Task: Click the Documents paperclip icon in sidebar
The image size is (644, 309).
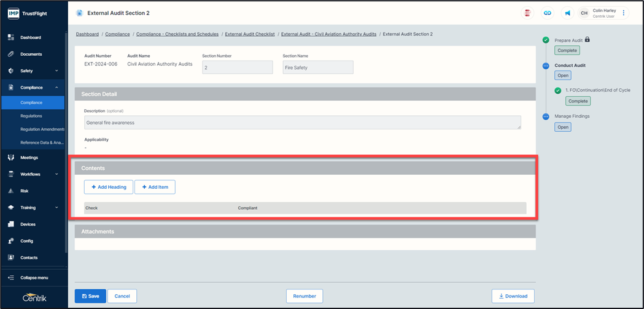Action: 11,54
